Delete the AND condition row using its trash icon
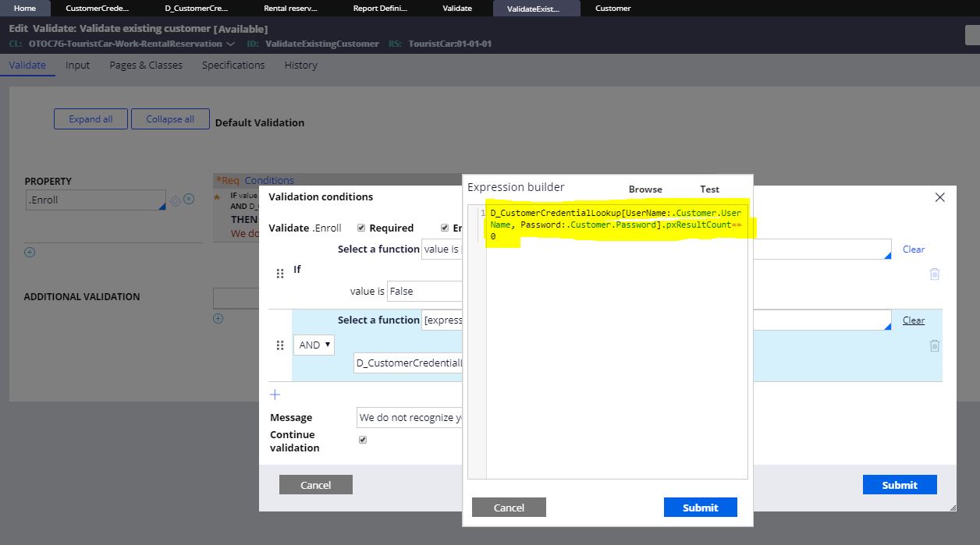 [x=935, y=346]
